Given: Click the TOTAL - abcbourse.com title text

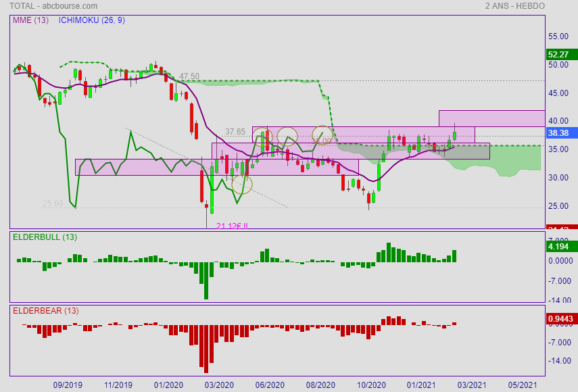Looking at the screenshot, I should (53, 6).
